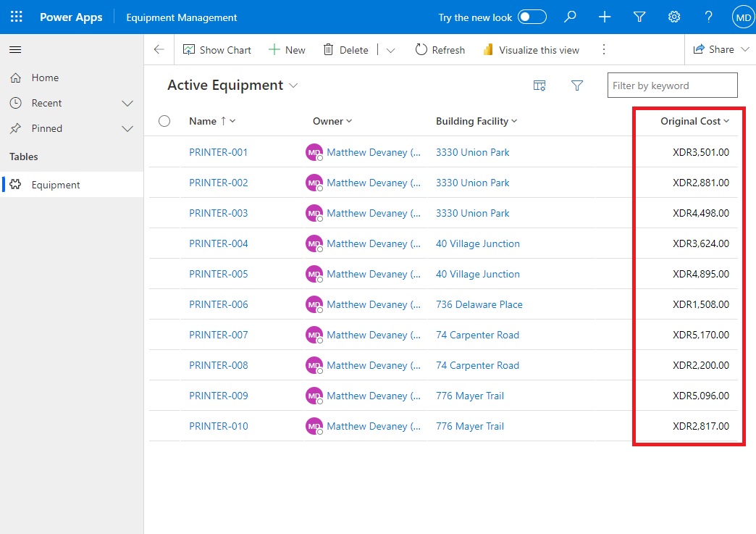Screen dimensions: 756x534
Task: Open the help question mark icon
Action: [x=708, y=17]
